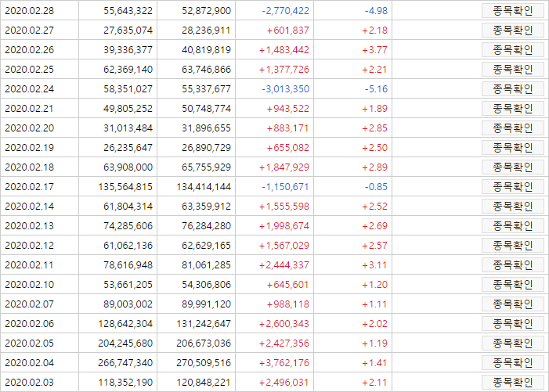Click the gain amount +2,600,343
The height and width of the screenshot is (392, 549).
point(284,324)
